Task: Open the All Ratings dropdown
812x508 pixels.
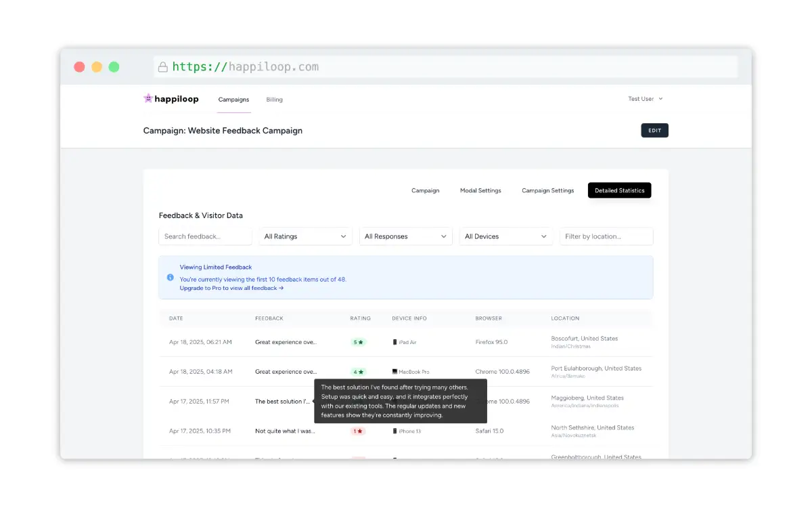Action: coord(304,236)
